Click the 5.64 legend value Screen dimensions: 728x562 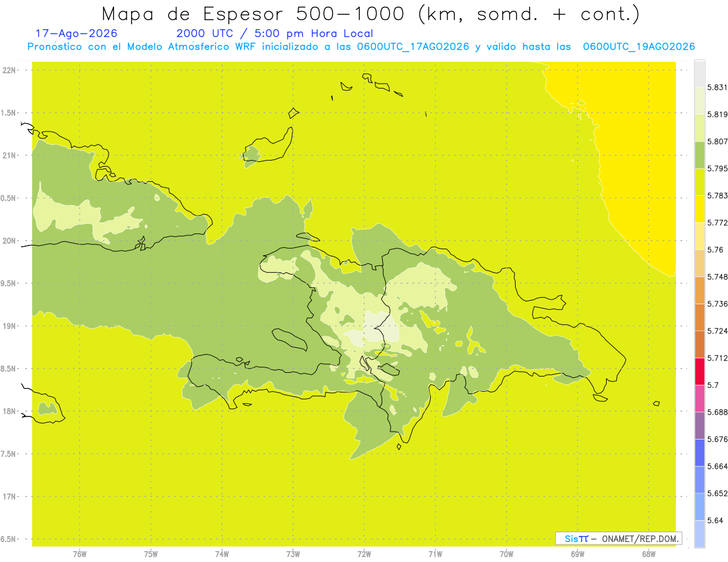point(715,520)
